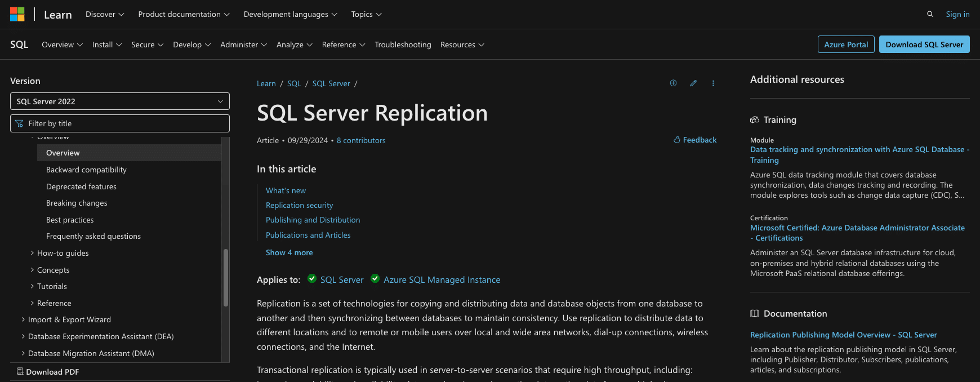Viewport: 980px width, 382px height.
Task: Open the Install menu
Action: coord(107,45)
